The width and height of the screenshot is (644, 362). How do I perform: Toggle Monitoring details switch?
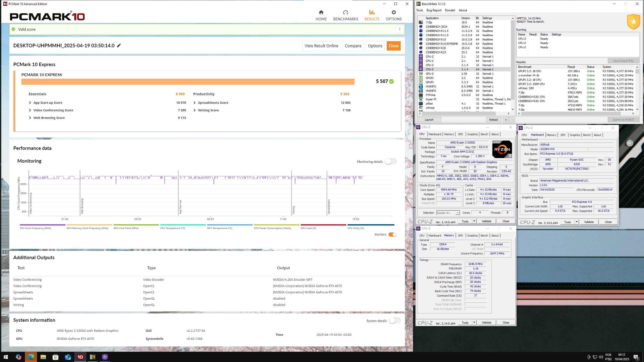point(391,162)
